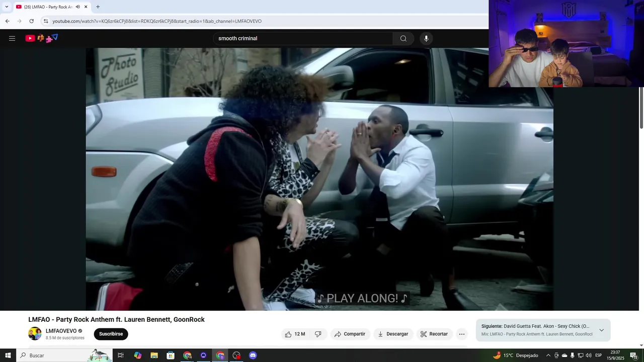Reload the current page
This screenshot has height=362, width=644.
31,21
